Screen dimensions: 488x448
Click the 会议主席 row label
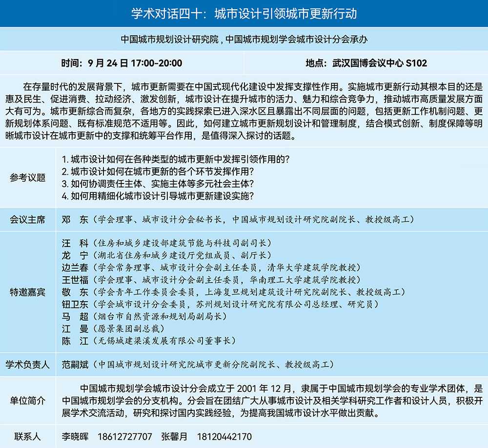[x=28, y=220]
